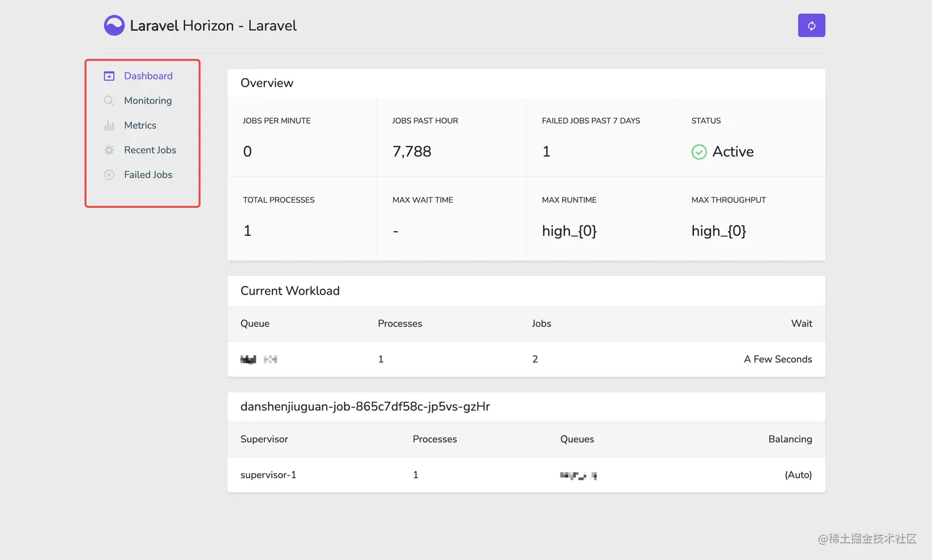
Task: Click the Jobs column header
Action: pyautogui.click(x=541, y=323)
